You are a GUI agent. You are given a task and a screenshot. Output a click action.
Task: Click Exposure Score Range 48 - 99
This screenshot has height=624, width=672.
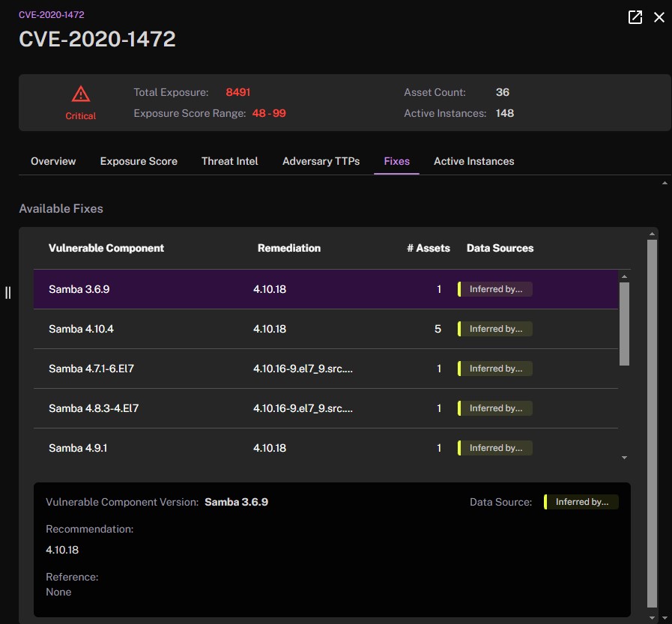click(x=269, y=113)
